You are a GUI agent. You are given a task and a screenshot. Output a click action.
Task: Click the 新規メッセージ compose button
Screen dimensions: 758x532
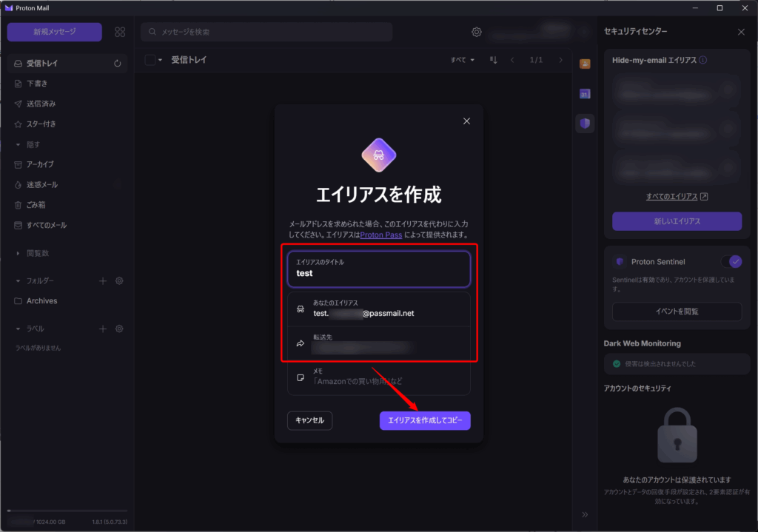pos(55,32)
